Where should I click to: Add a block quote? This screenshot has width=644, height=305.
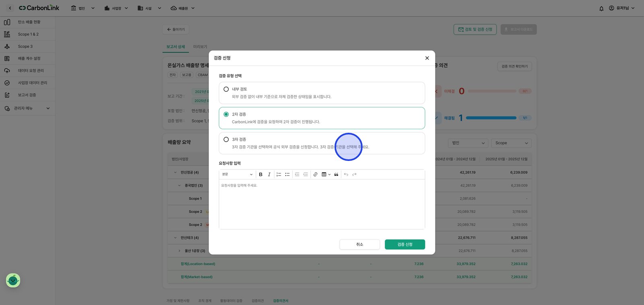point(336,175)
